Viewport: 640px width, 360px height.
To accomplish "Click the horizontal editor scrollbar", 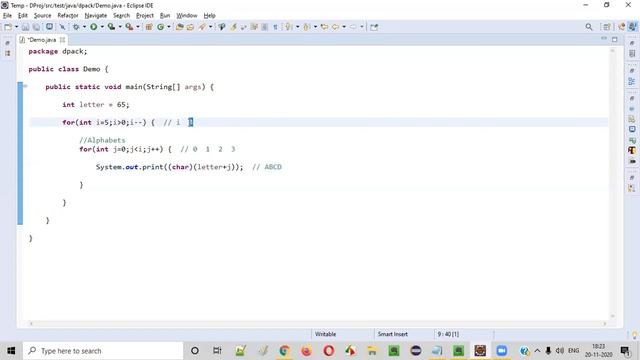I will pyautogui.click(x=318, y=324).
